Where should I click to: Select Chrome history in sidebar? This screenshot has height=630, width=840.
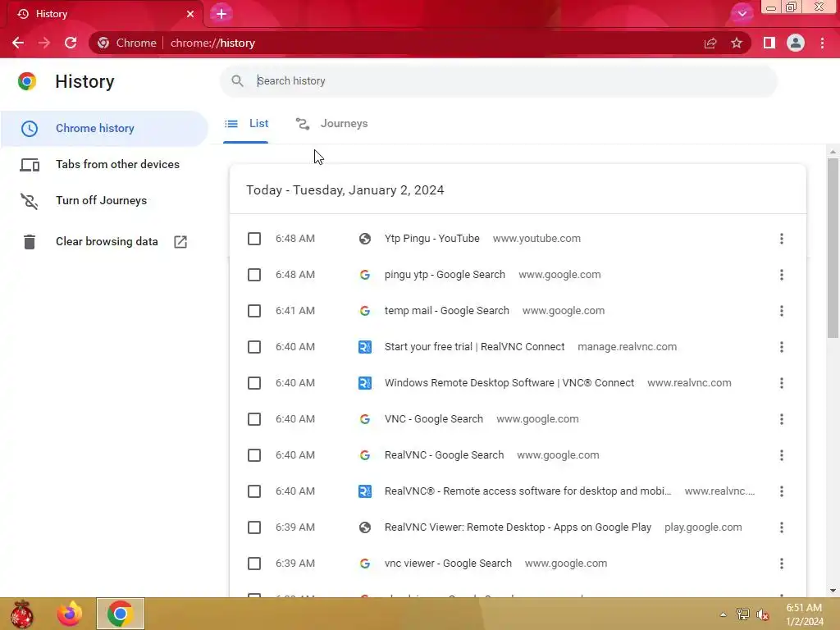(x=104, y=129)
